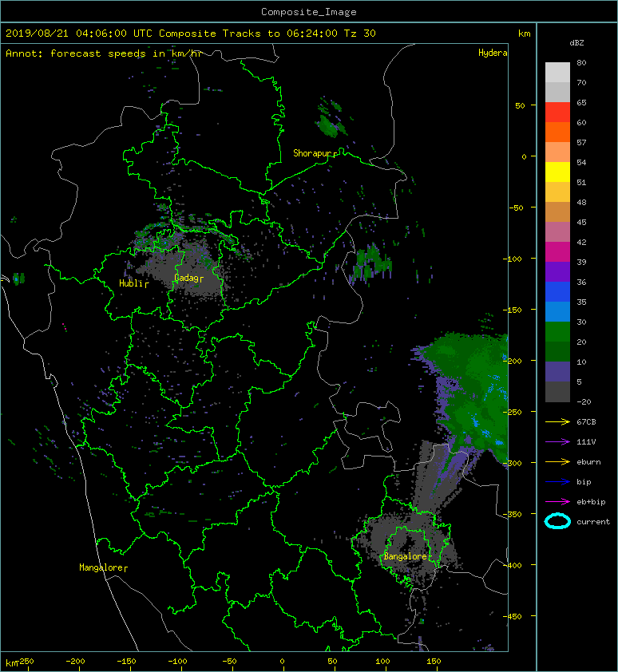Select the indigo swatch between 10 and 5
This screenshot has width=618, height=672.
pyautogui.click(x=557, y=372)
